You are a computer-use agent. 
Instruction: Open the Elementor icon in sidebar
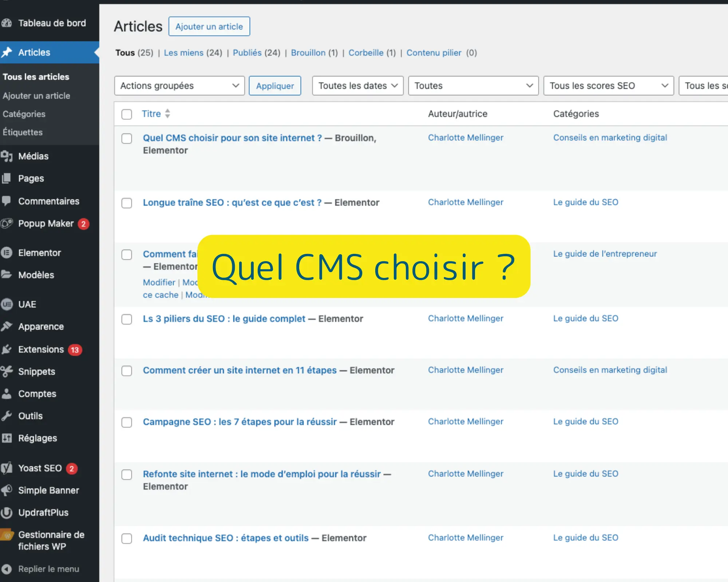(x=7, y=252)
